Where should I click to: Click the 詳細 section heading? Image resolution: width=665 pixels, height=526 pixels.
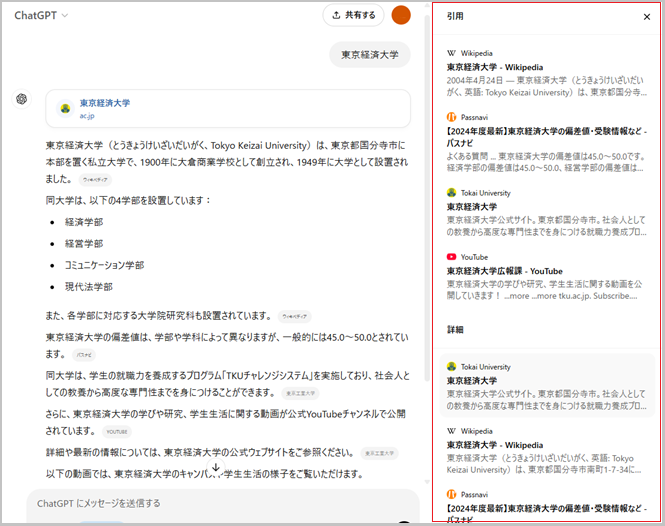pyautogui.click(x=455, y=330)
